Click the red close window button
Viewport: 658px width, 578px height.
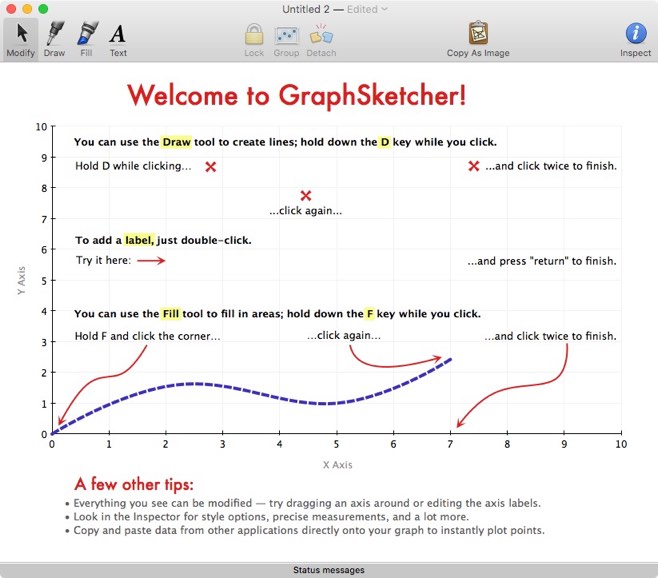pyautogui.click(x=11, y=9)
